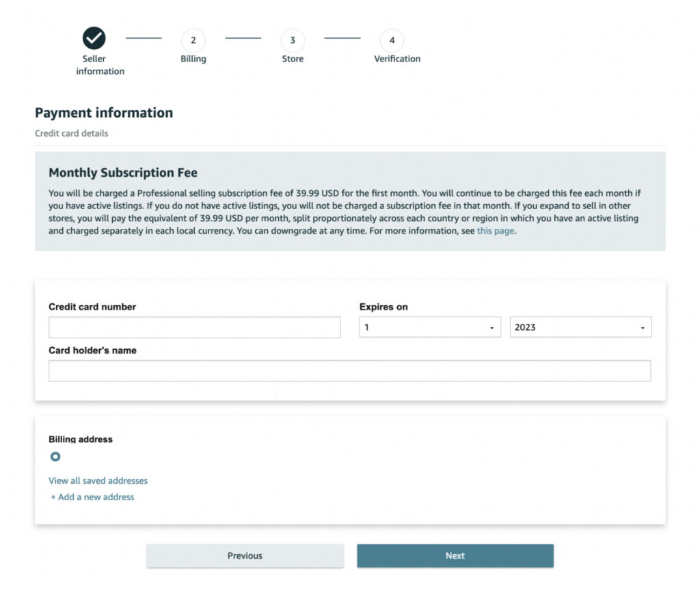Click the step 3 circle icon
The height and width of the screenshot is (589, 700).
(293, 40)
